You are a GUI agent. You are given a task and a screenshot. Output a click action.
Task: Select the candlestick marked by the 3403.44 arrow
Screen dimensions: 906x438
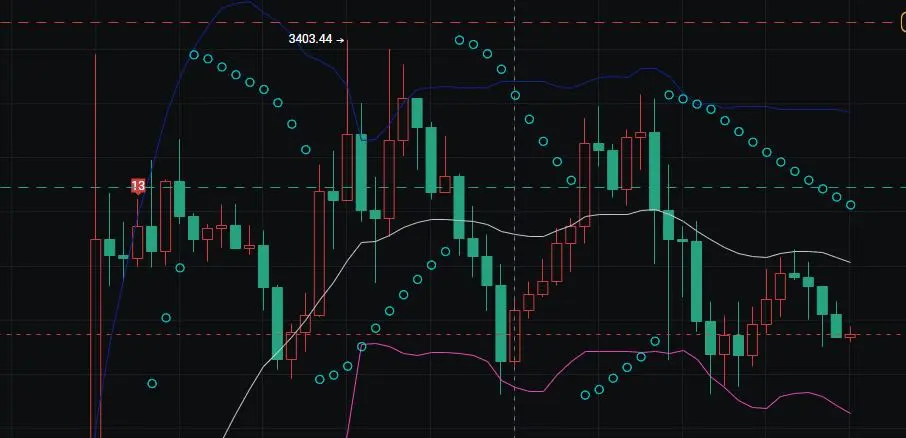pyautogui.click(x=347, y=168)
